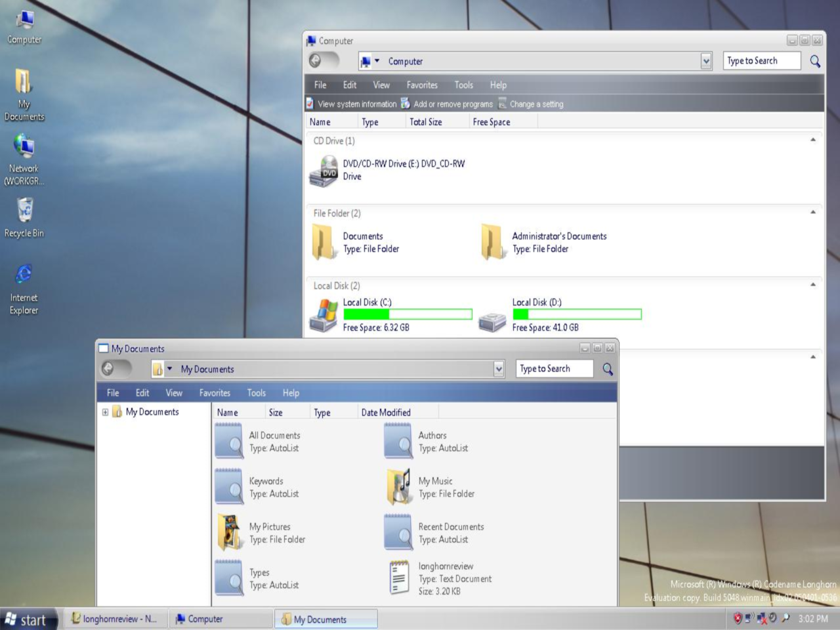Collapse the Local Disk (2) group
The width and height of the screenshot is (840, 630).
click(813, 285)
